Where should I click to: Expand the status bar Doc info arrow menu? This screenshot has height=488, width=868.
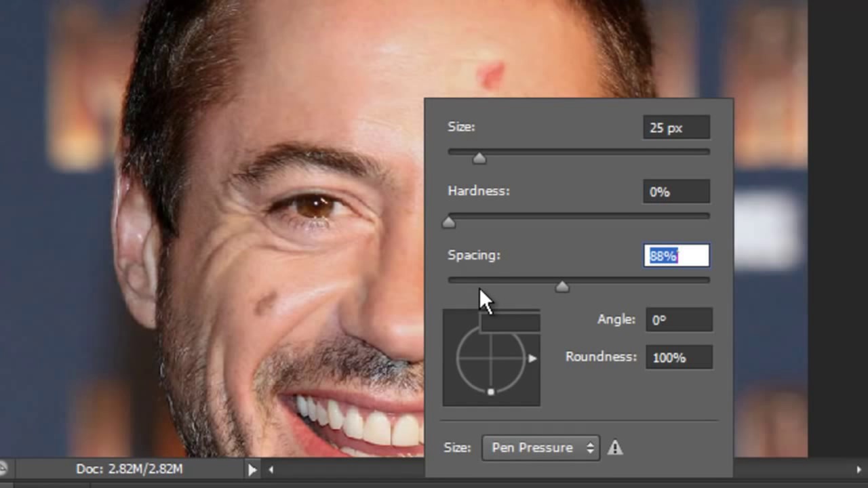[252, 469]
